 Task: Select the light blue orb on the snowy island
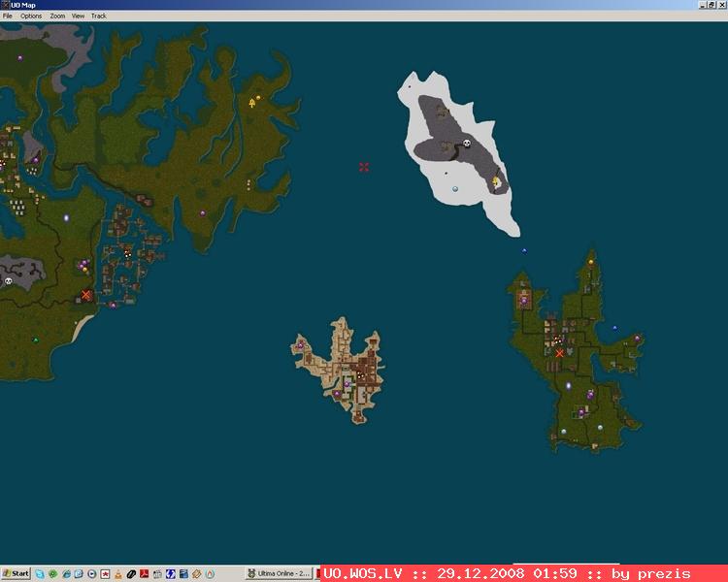(x=455, y=189)
